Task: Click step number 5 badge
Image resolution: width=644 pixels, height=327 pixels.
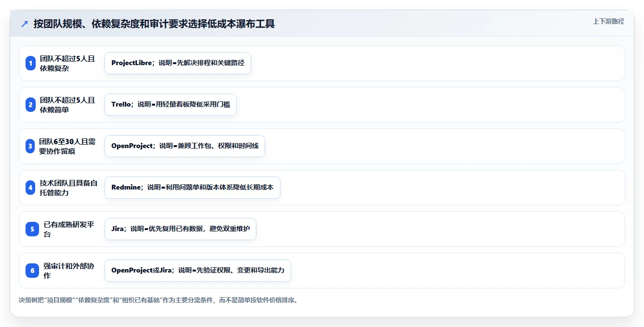Action: point(32,229)
